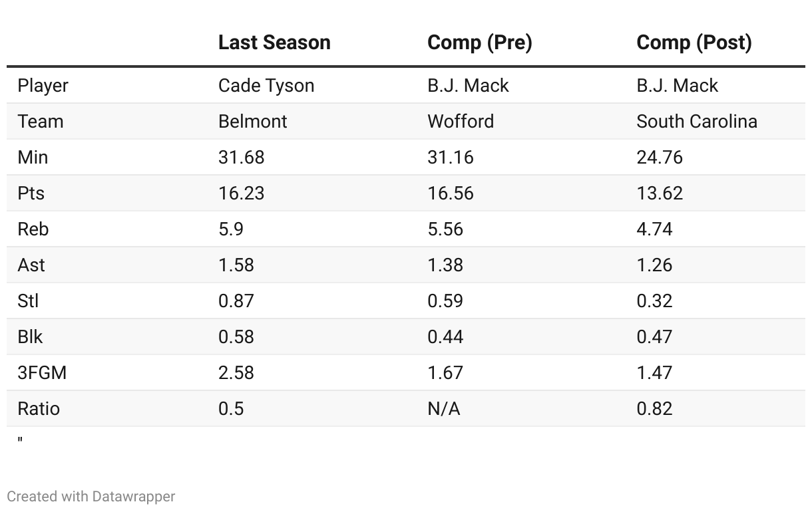Select the "Cade Tyson" player cell
The height and width of the screenshot is (512, 812).
(266, 86)
